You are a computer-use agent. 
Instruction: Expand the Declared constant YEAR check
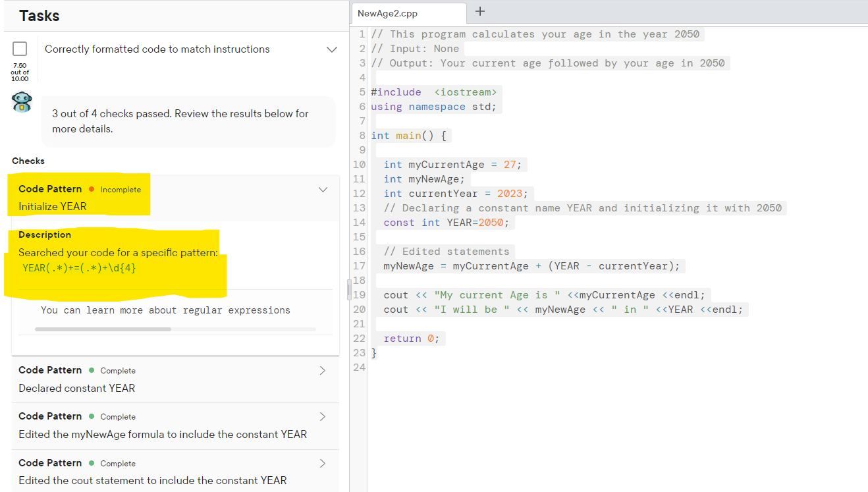[x=322, y=370]
